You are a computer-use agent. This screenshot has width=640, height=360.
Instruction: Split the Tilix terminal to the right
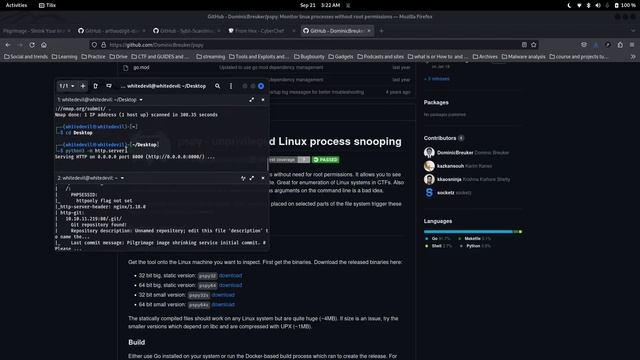click(96, 86)
